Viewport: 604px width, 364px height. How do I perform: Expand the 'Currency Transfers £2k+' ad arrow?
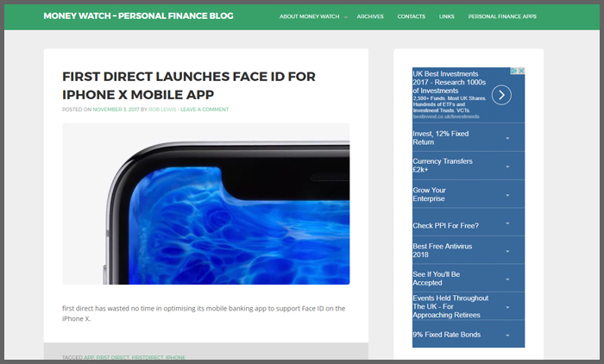[507, 166]
